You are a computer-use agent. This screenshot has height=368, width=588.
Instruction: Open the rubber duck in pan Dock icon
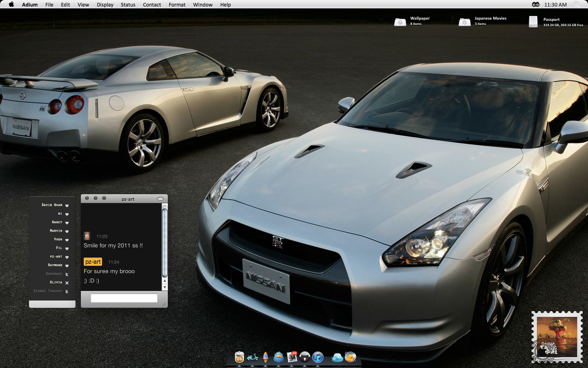[x=350, y=357]
